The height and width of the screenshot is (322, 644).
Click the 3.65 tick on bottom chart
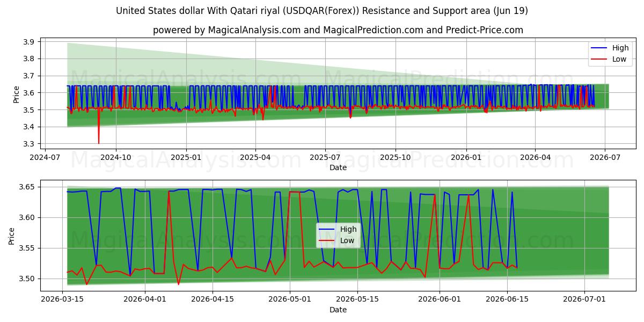click(x=27, y=187)
